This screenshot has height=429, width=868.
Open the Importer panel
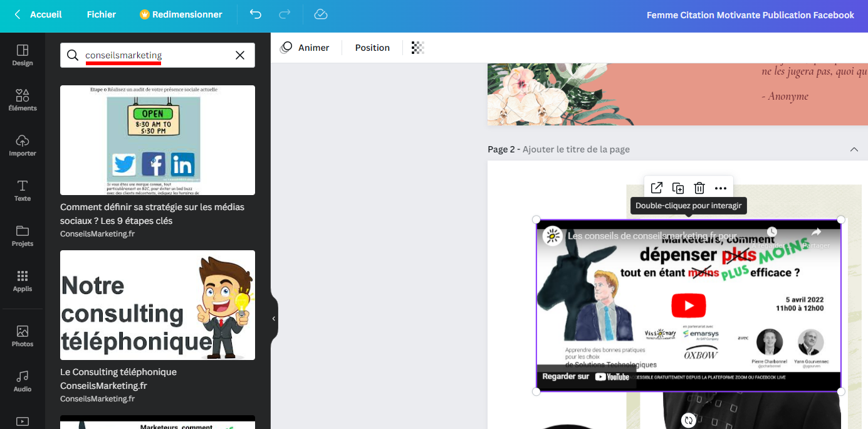pyautogui.click(x=23, y=146)
